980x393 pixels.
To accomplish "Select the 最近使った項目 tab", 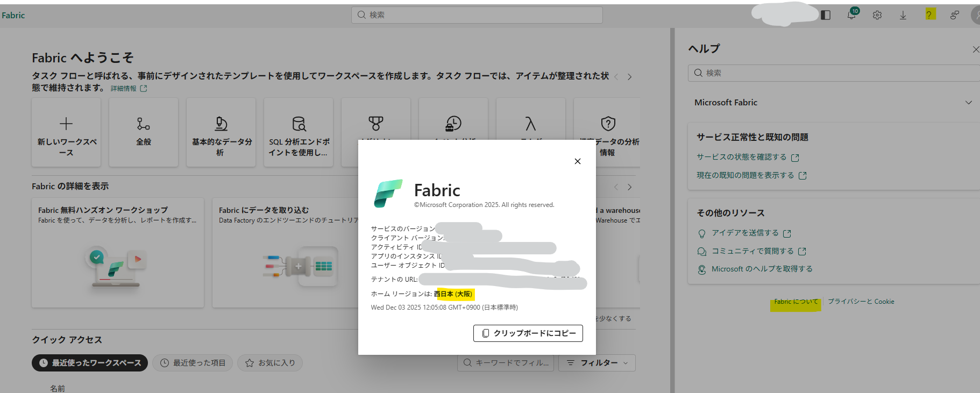I will tap(193, 363).
